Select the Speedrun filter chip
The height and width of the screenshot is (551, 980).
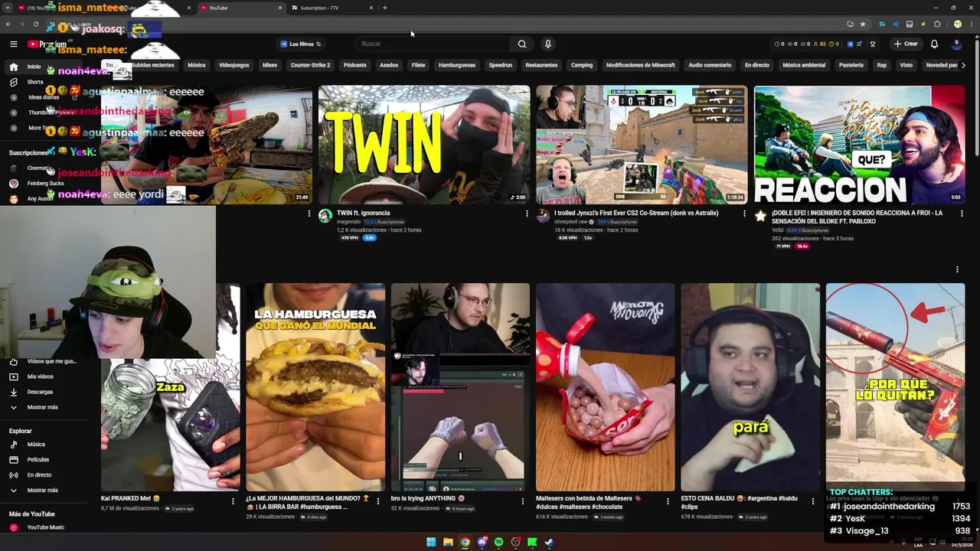pos(500,65)
